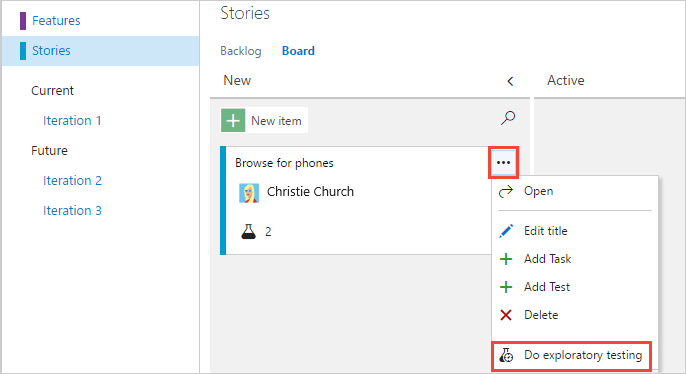Click the New column header text
This screenshot has height=374, width=686.
pos(237,80)
